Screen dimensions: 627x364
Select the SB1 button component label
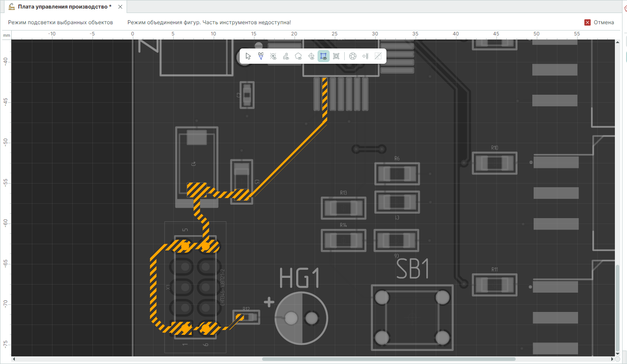coord(413,269)
